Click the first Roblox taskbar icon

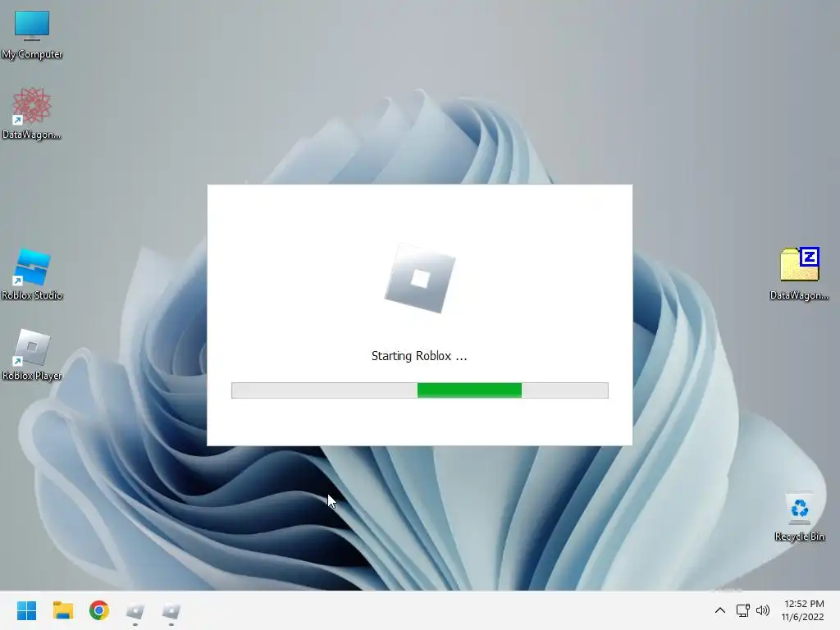135,610
